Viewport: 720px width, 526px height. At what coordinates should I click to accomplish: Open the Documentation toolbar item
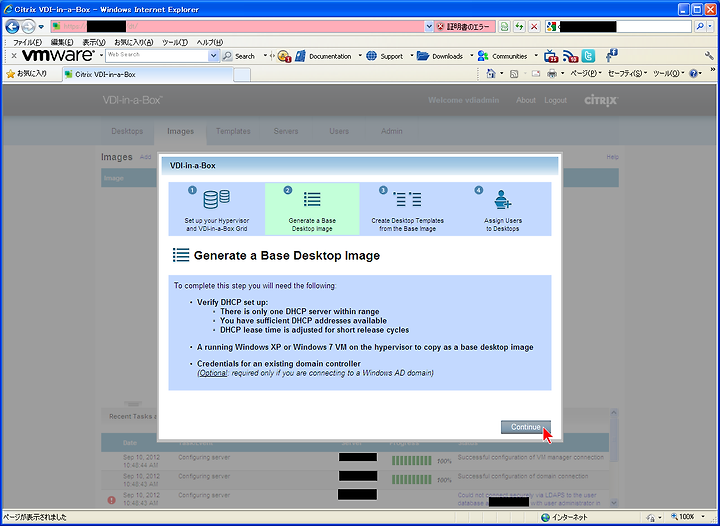coord(324,56)
